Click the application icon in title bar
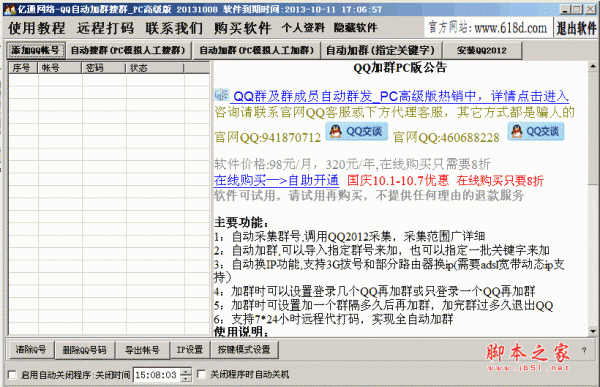This screenshot has height=387, width=600. (10, 9)
